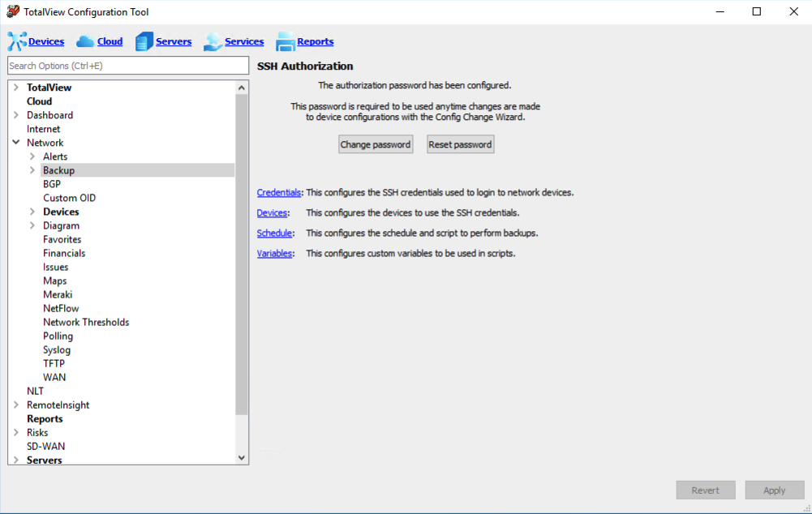Expand the Alerts tree node
812x514 pixels.
click(x=32, y=156)
